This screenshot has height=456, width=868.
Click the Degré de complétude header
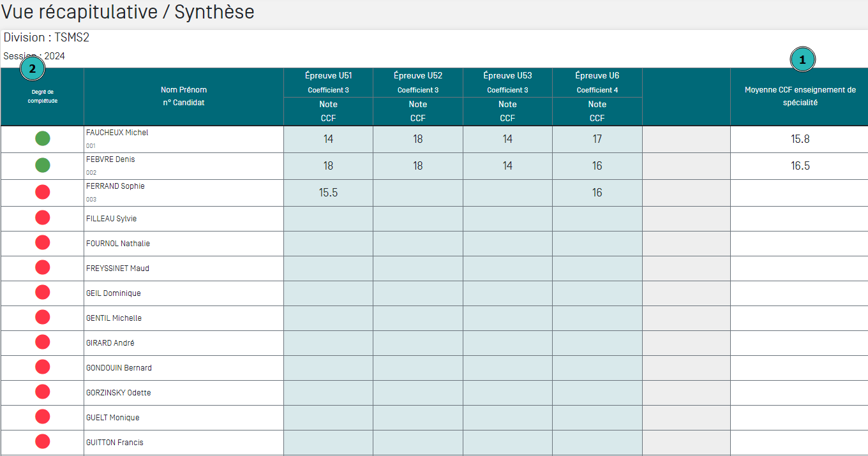coord(43,96)
